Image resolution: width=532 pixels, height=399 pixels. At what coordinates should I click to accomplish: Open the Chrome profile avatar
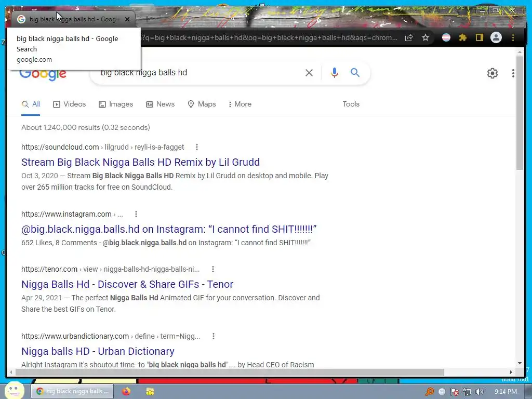click(496, 37)
